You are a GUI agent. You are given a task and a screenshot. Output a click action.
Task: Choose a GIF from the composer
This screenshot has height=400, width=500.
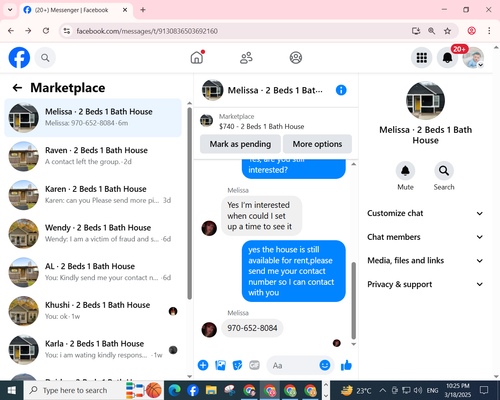254,365
